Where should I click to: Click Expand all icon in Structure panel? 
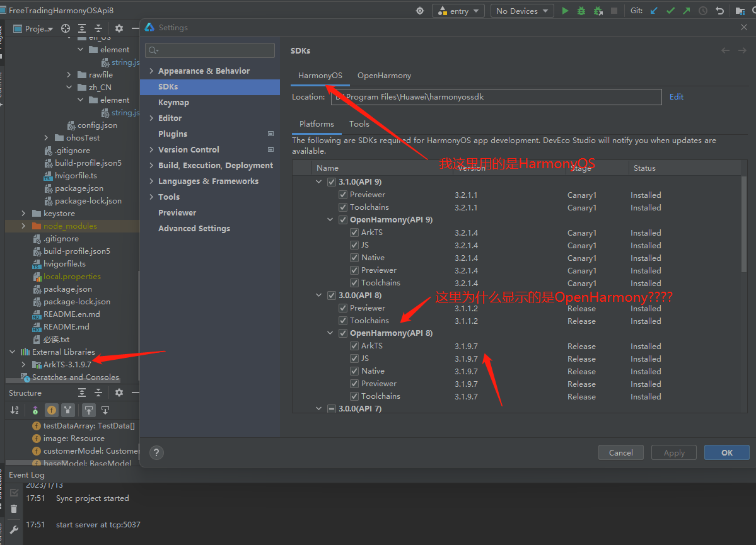(82, 393)
